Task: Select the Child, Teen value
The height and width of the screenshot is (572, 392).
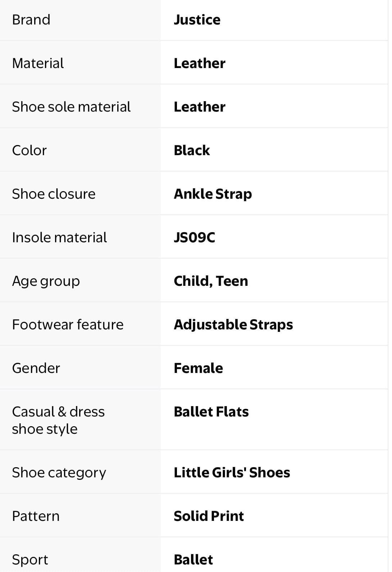Action: [x=211, y=281]
